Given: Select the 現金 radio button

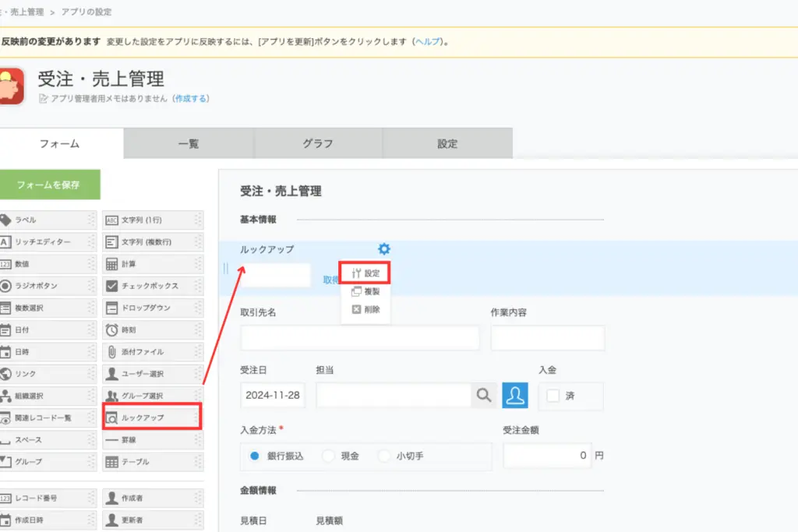Looking at the screenshot, I should 329,456.
